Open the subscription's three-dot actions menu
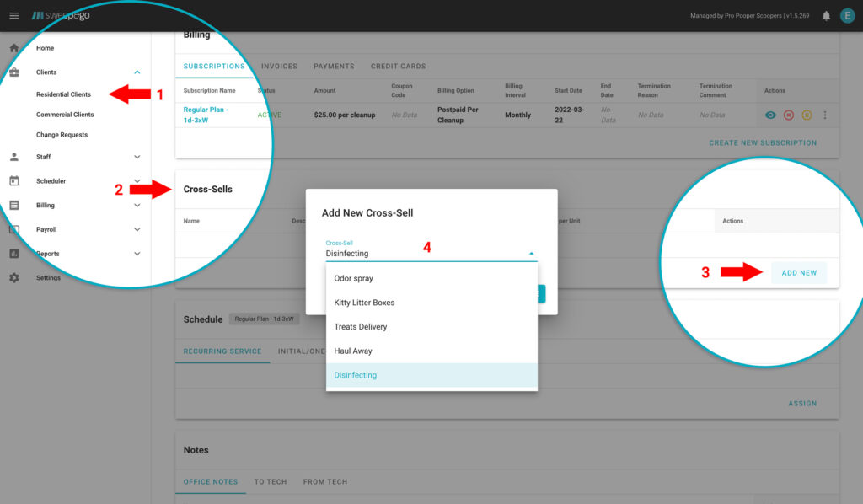Screen dimensions: 863x504 point(824,115)
